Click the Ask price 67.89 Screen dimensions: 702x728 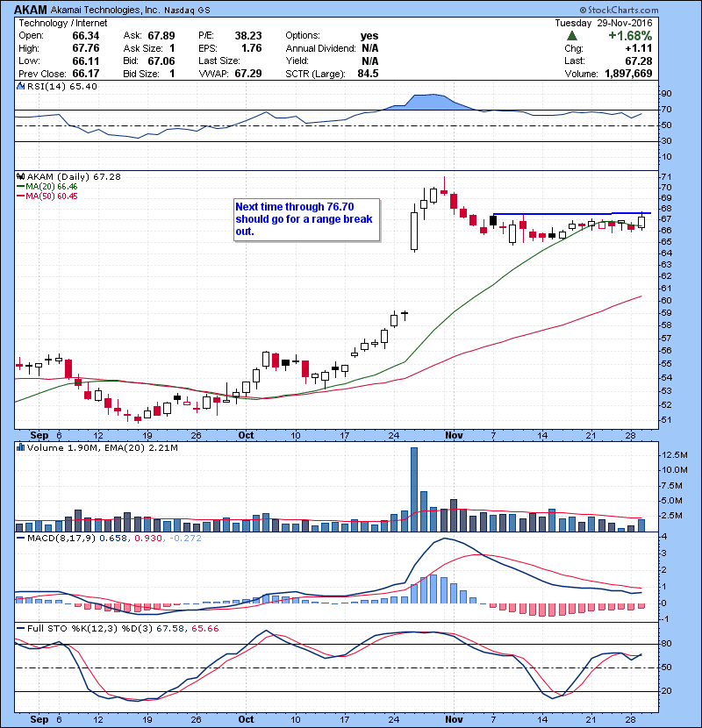[161, 36]
